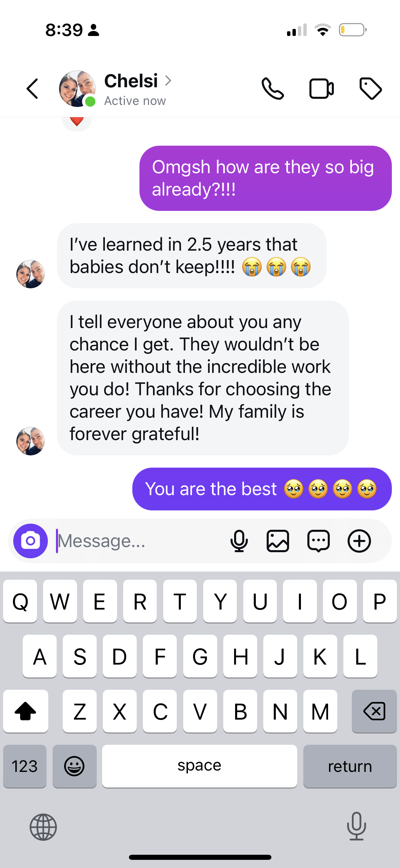The image size is (400, 868).
Task: Open the purple camera button
Action: (x=31, y=541)
